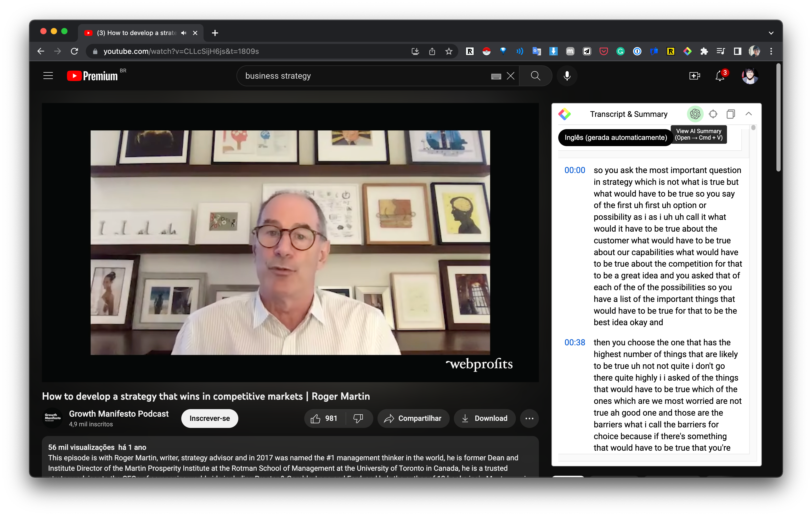Collapse the Transcript & Summary panel
The image size is (812, 516).
coord(749,114)
